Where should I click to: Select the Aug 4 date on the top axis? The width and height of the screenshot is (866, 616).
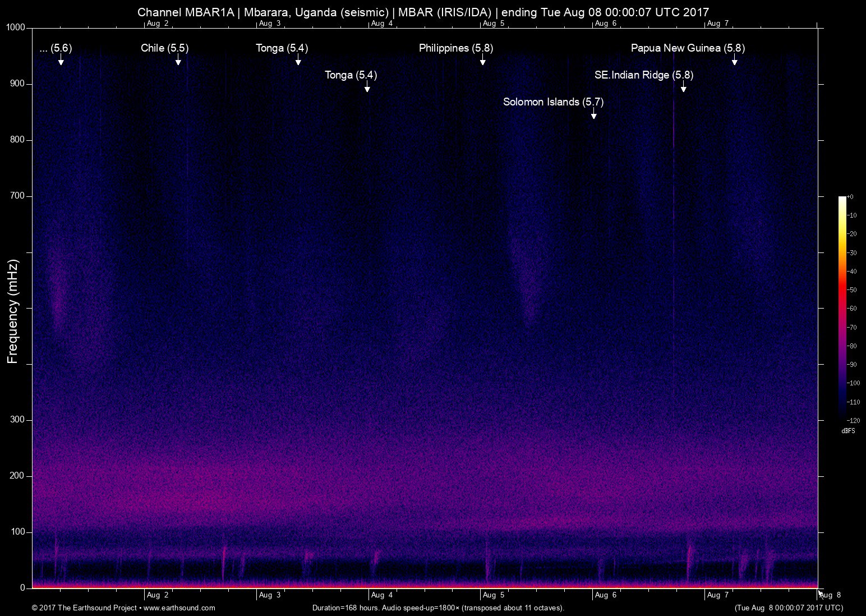[x=382, y=23]
